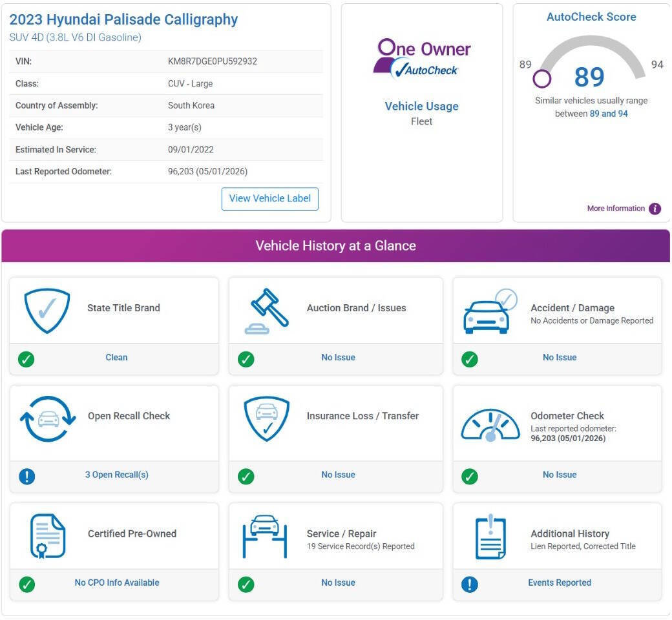Open More Information link for AutoCheck Score
Image resolution: width=672 pixels, height=620 pixels.
pyautogui.click(x=615, y=208)
